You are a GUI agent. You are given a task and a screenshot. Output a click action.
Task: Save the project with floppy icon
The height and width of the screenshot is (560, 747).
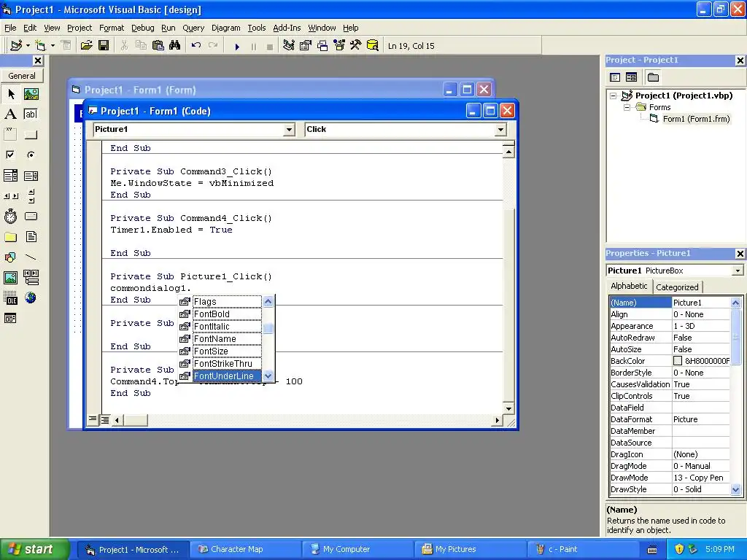coord(104,45)
